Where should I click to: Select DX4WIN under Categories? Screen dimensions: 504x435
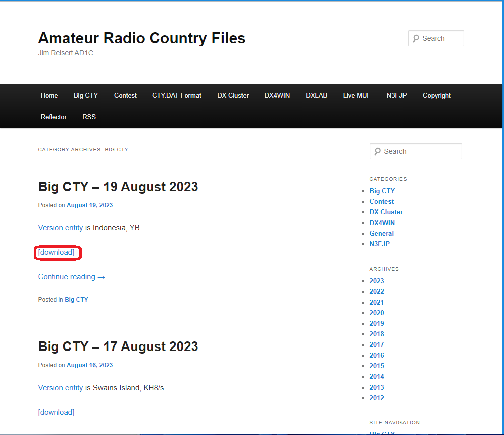(382, 223)
